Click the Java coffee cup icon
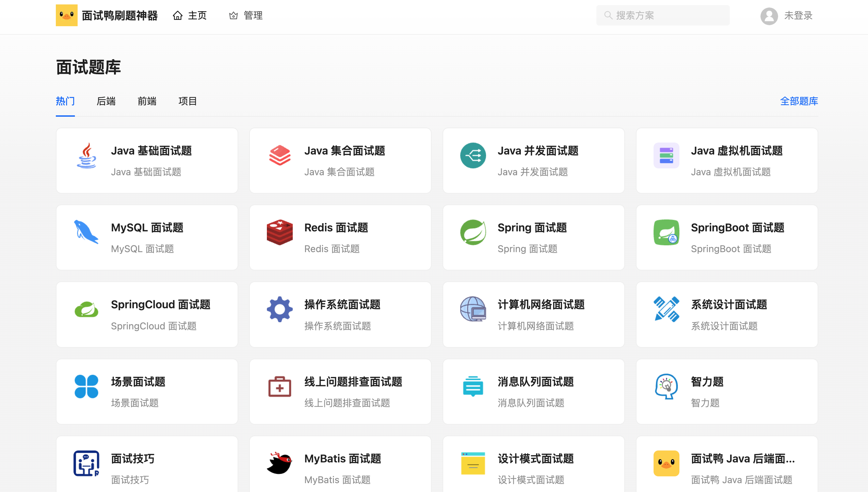Screen dimensions: 868x492 86,155
